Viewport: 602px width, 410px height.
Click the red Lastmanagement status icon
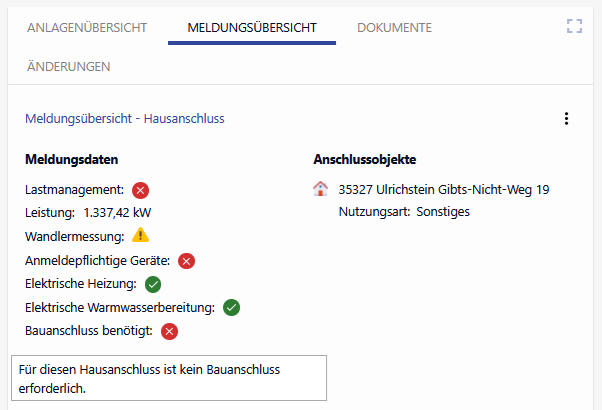[140, 190]
